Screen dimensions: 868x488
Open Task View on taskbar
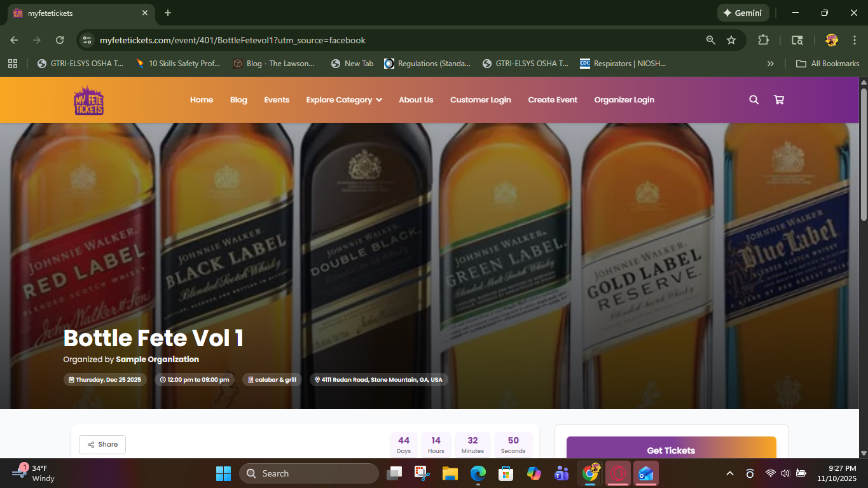tap(395, 473)
